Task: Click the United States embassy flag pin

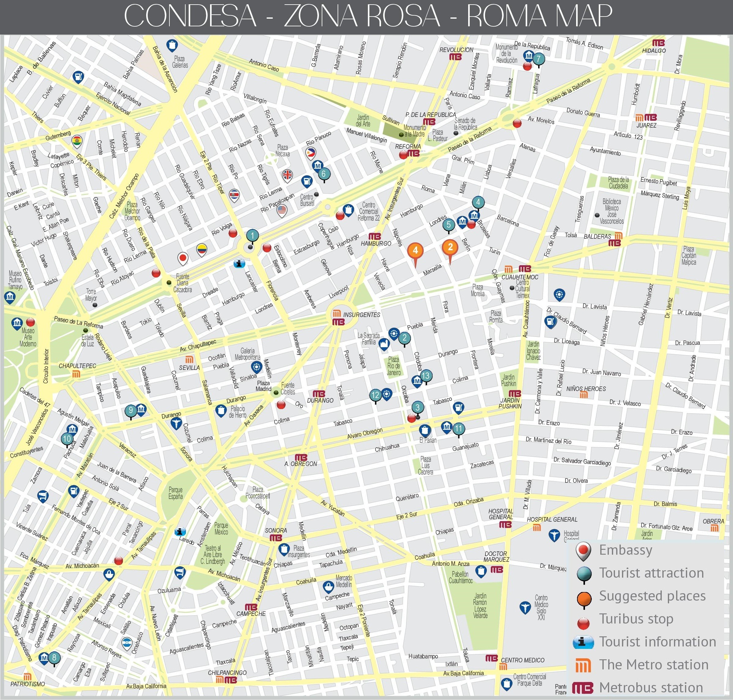Action: pyautogui.click(x=282, y=211)
